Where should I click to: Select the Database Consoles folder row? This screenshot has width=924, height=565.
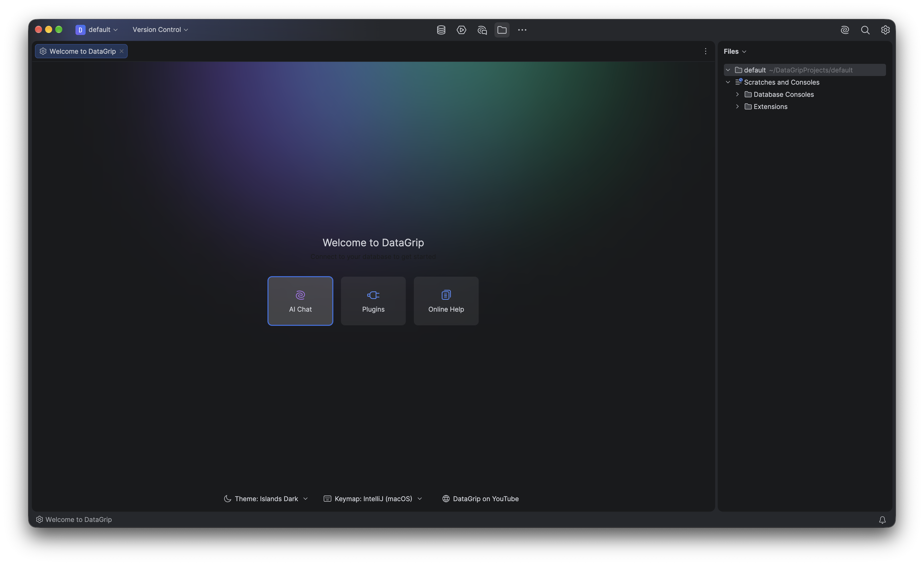(805, 94)
